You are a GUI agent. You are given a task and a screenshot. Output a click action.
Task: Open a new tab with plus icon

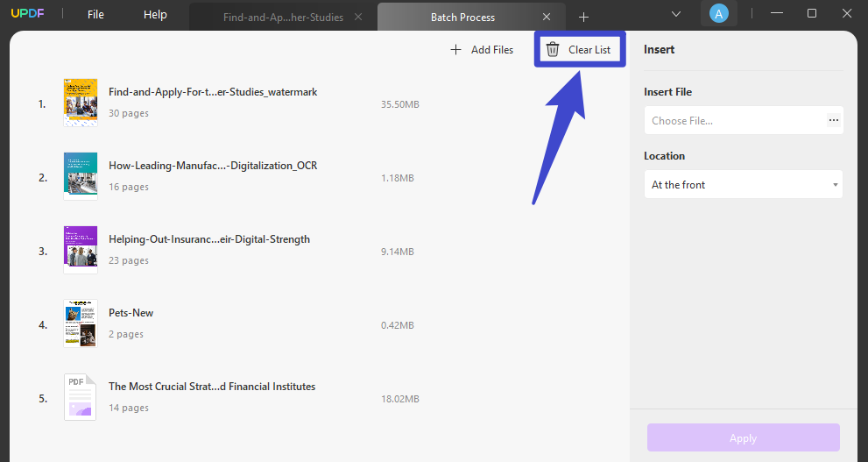[584, 17]
